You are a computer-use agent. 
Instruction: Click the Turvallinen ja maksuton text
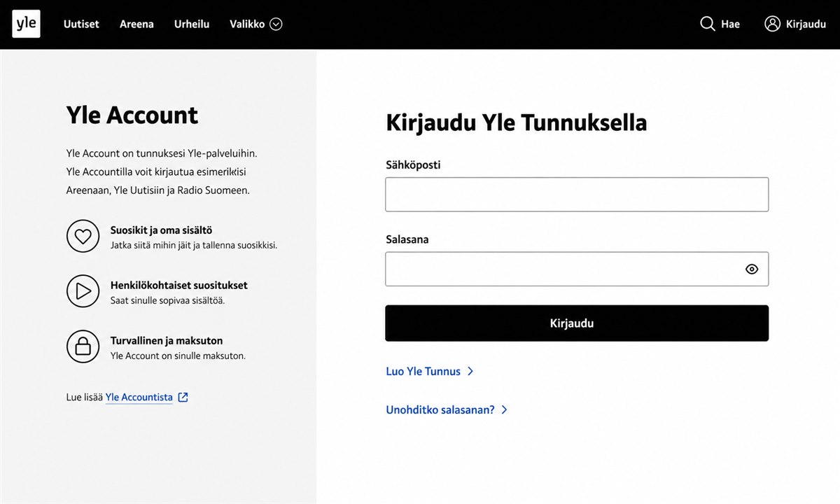pyautogui.click(x=167, y=341)
